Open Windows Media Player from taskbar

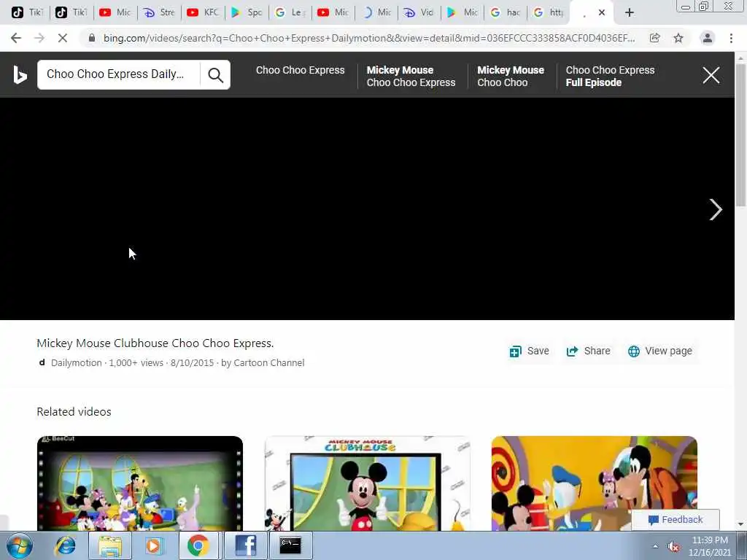tap(154, 545)
